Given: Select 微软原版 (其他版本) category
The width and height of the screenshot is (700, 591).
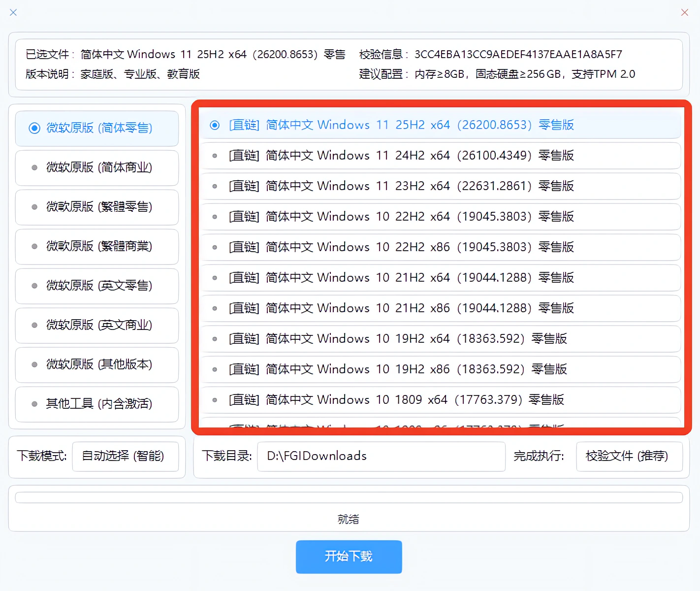Looking at the screenshot, I should [x=97, y=364].
